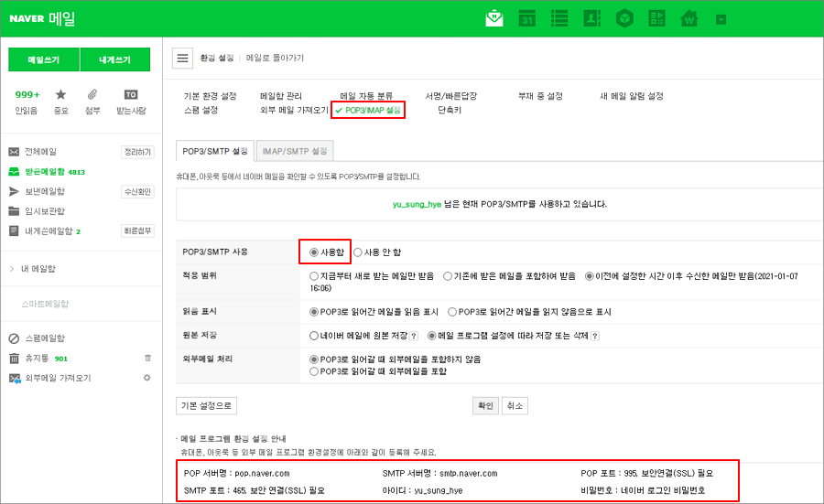Open 스팸메일함 folder
This screenshot has height=504, width=824.
45,338
